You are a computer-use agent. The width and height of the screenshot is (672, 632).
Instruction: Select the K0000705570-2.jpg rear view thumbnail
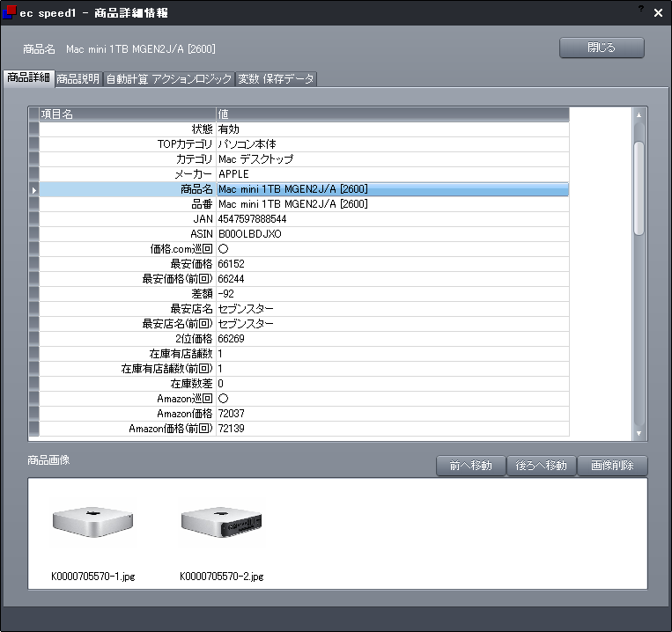(x=222, y=521)
